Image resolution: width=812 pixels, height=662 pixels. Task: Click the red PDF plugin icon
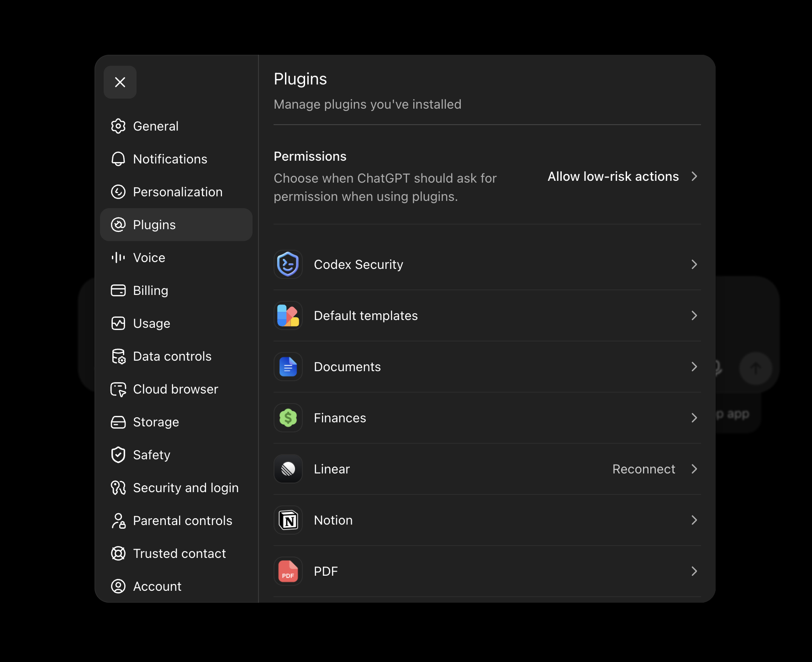pos(288,571)
